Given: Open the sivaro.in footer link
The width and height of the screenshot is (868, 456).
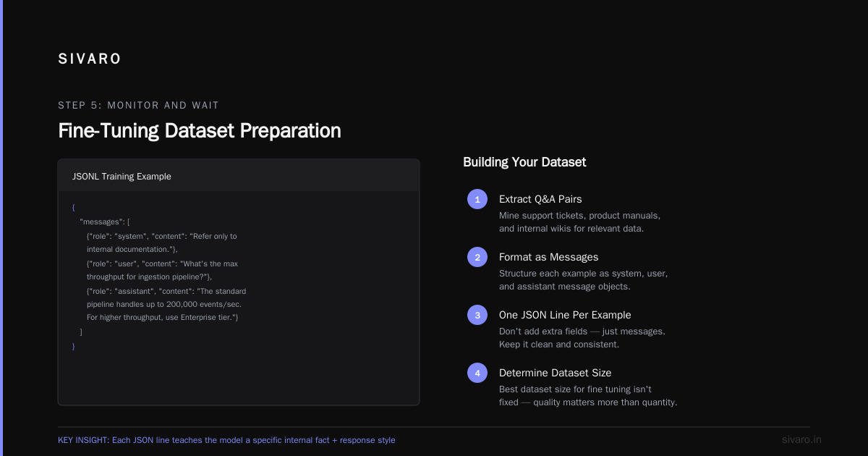Looking at the screenshot, I should (x=801, y=439).
